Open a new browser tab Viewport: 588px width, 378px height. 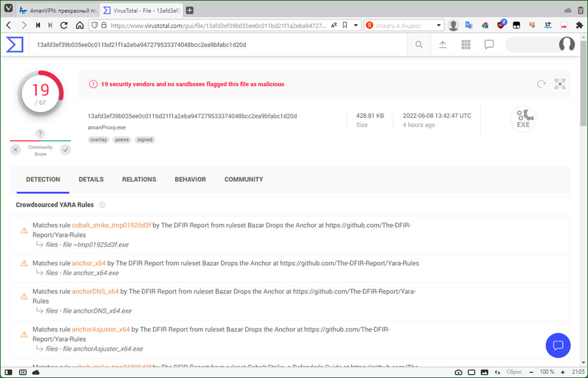point(190,11)
